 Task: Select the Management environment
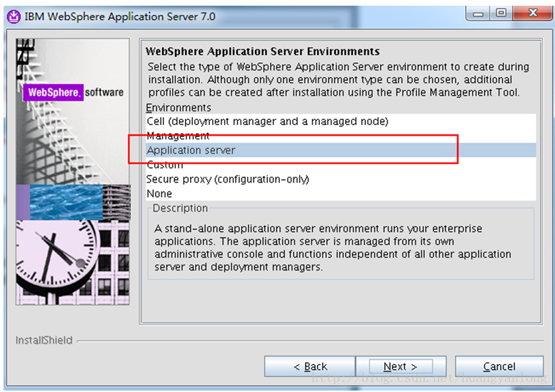tap(341, 136)
